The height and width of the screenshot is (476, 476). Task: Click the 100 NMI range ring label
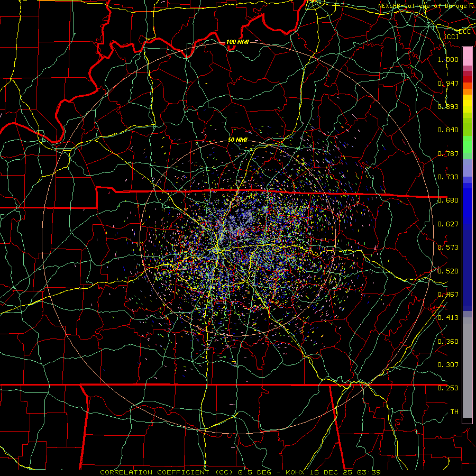[237, 42]
